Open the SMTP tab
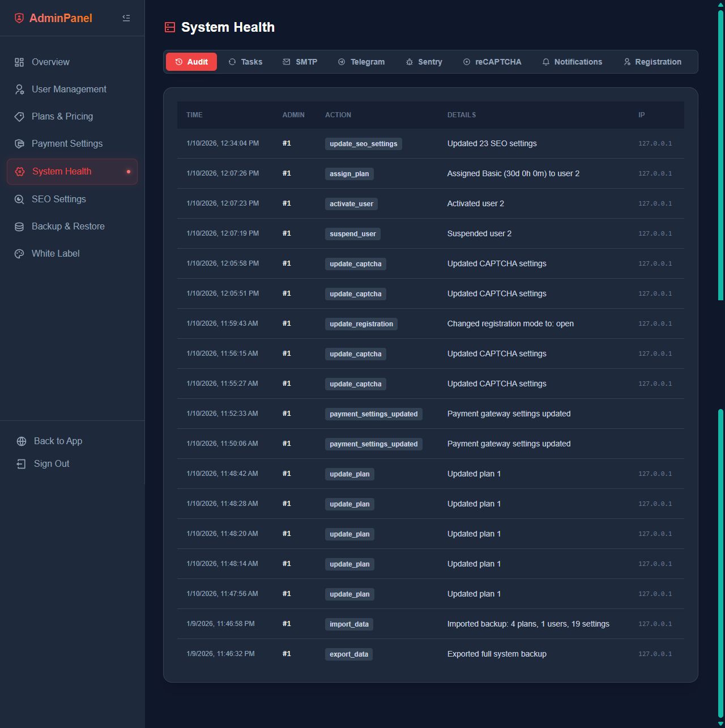This screenshot has height=728, width=725. tap(300, 62)
